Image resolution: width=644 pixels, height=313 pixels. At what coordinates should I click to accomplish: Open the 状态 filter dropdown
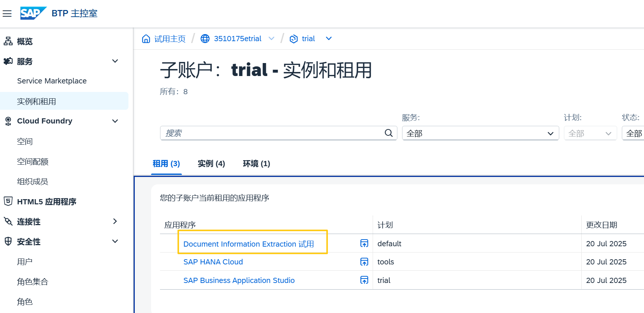point(633,134)
